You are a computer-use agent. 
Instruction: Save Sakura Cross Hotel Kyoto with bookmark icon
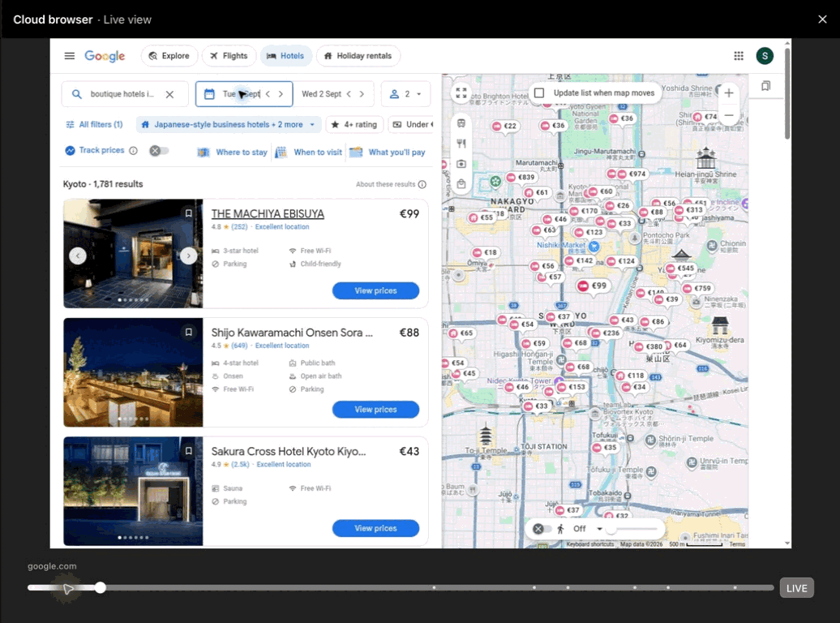189,451
